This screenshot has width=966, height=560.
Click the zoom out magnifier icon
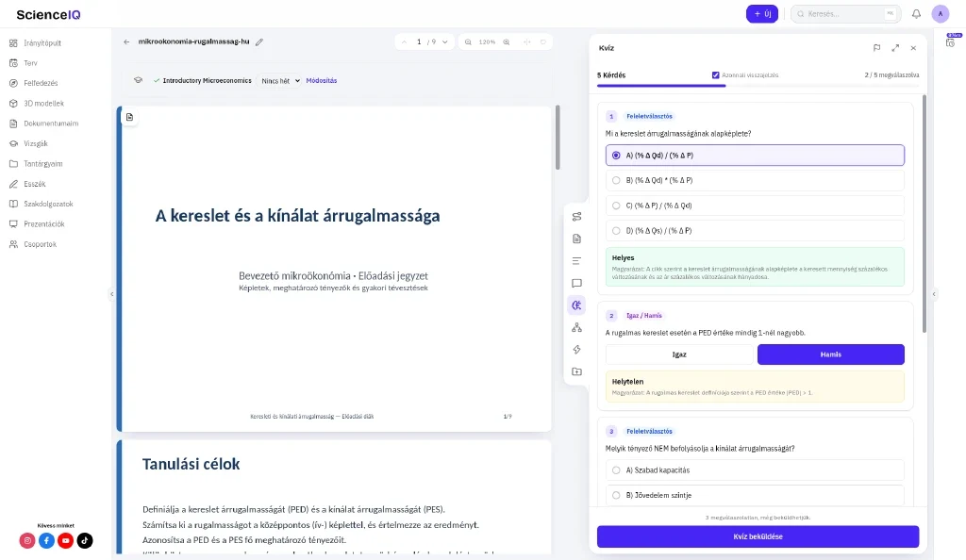[x=468, y=41]
